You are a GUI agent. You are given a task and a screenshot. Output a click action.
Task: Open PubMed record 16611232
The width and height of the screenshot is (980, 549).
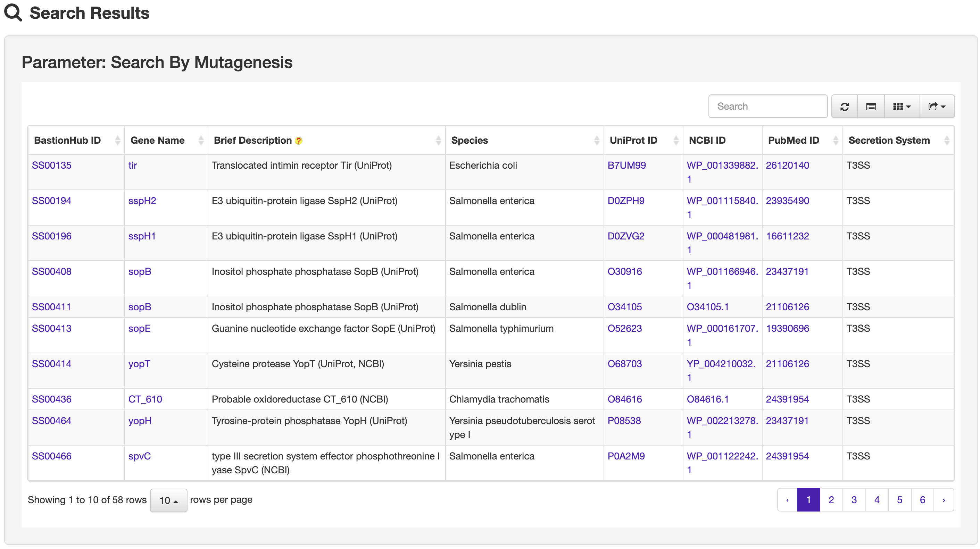point(787,236)
